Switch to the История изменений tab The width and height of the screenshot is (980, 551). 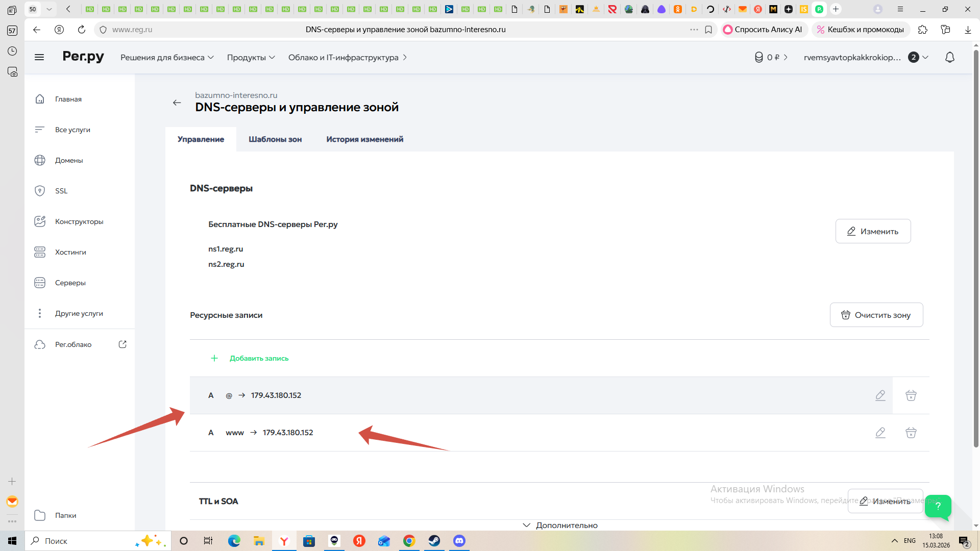364,139
